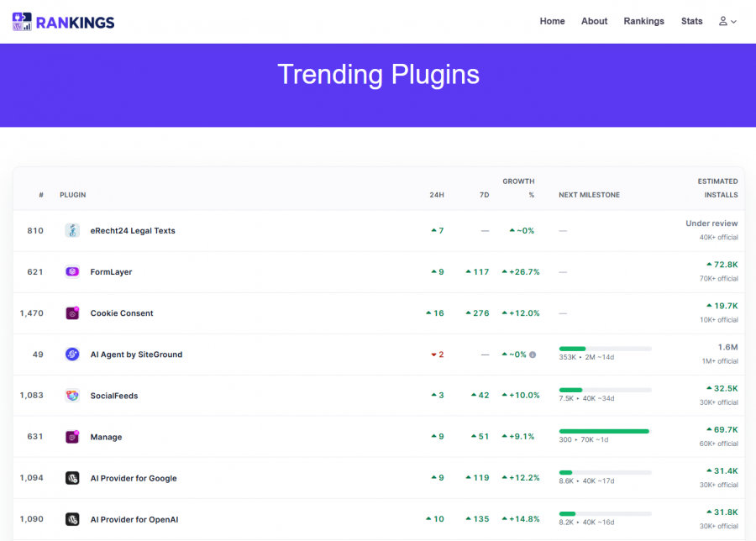The image size is (756, 541).
Task: Open the Cookie Consent plugin link
Action: (122, 313)
